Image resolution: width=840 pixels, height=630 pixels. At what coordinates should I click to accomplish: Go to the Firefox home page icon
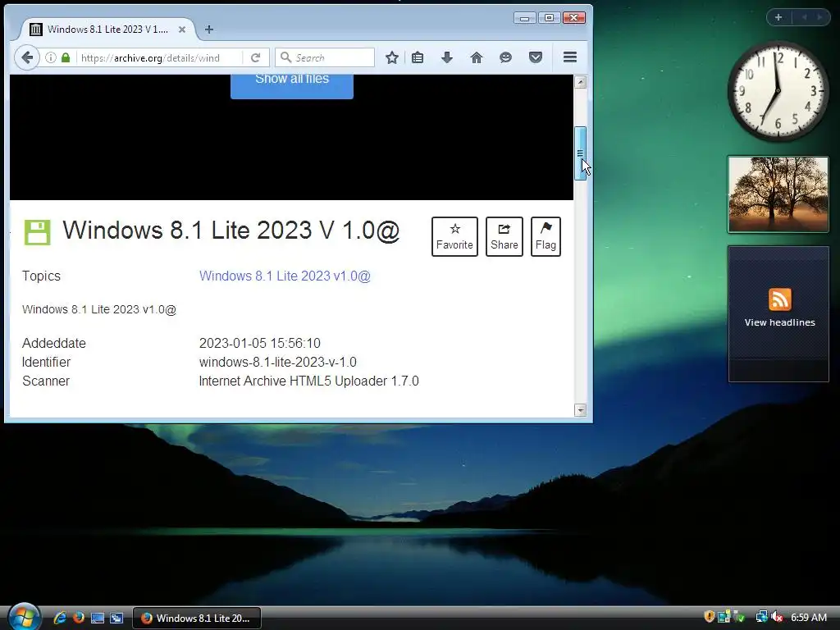click(477, 57)
